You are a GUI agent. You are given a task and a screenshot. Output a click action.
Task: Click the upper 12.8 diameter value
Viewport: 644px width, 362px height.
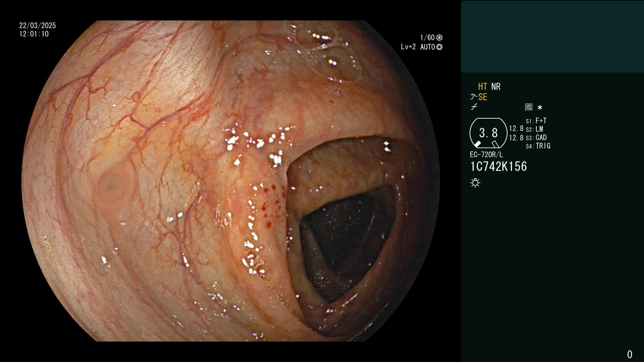pyautogui.click(x=516, y=128)
